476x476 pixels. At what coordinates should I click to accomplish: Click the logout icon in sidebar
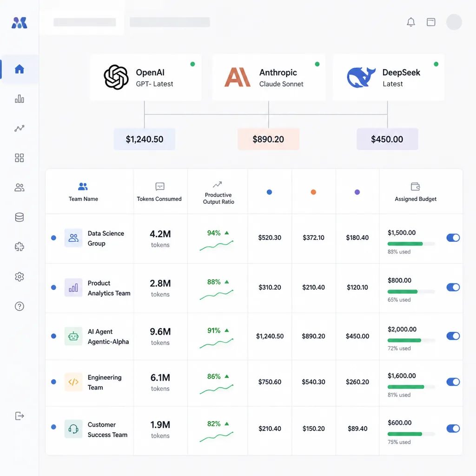coord(20,416)
